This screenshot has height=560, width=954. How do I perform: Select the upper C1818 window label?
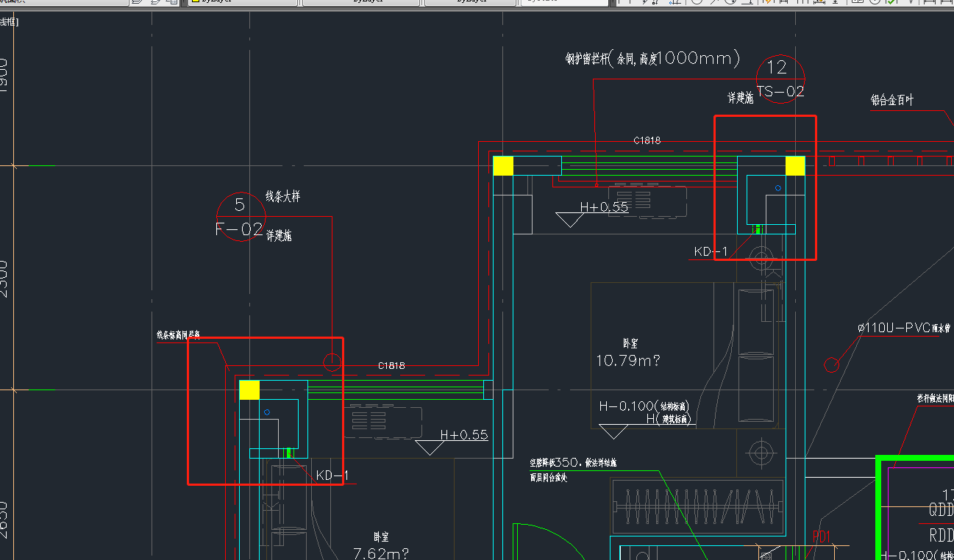coord(647,140)
